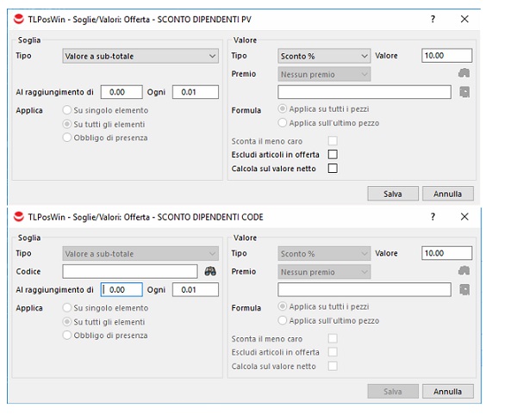
Task: Open help with the question mark in the PV dialog
Action: click(x=433, y=19)
